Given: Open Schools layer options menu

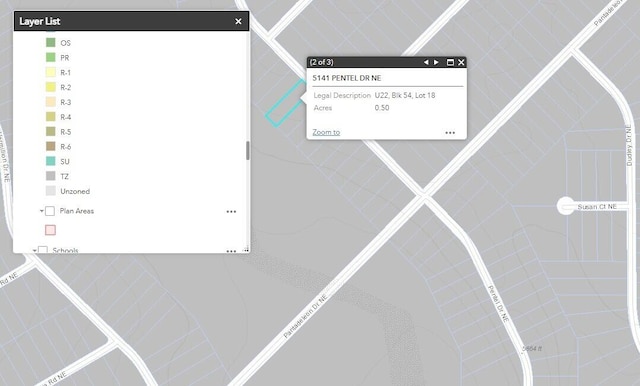Looking at the screenshot, I should (231, 251).
